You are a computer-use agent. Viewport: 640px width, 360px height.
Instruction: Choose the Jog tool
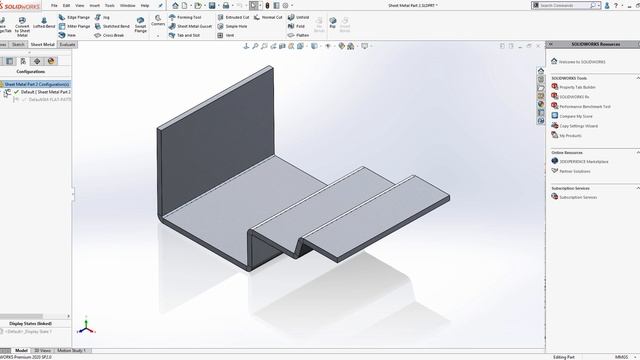point(102,17)
